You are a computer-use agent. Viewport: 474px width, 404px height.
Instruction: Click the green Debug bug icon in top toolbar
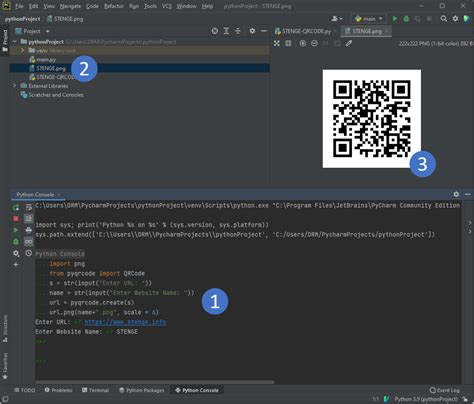[x=406, y=19]
